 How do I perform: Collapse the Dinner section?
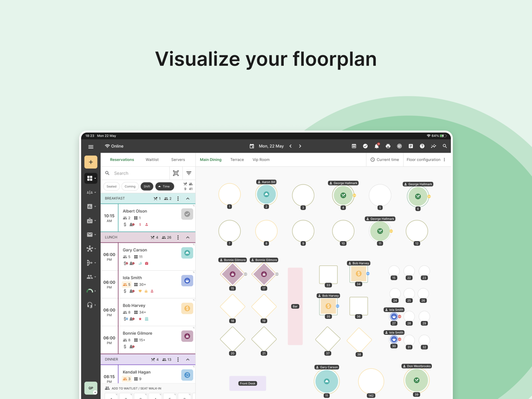pos(188,360)
